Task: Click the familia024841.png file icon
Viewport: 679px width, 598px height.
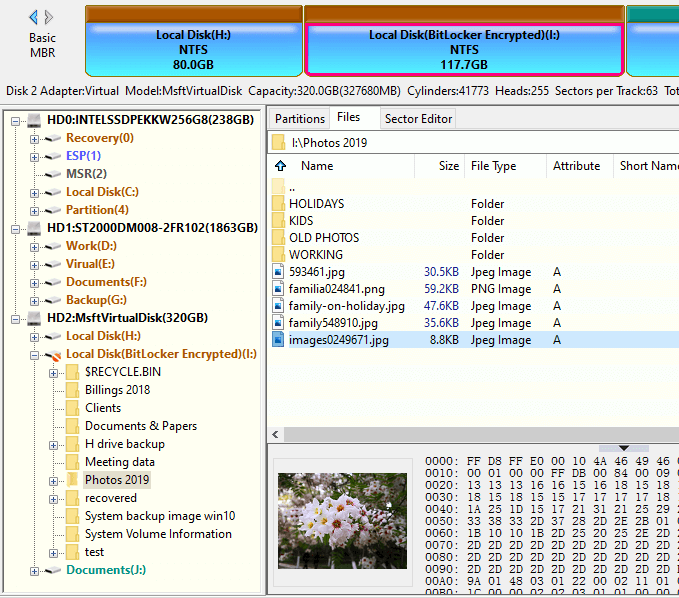Action: [279, 289]
